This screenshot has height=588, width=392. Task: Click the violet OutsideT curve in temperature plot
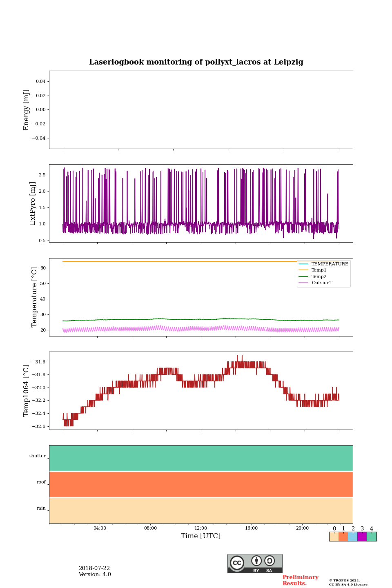[201, 328]
